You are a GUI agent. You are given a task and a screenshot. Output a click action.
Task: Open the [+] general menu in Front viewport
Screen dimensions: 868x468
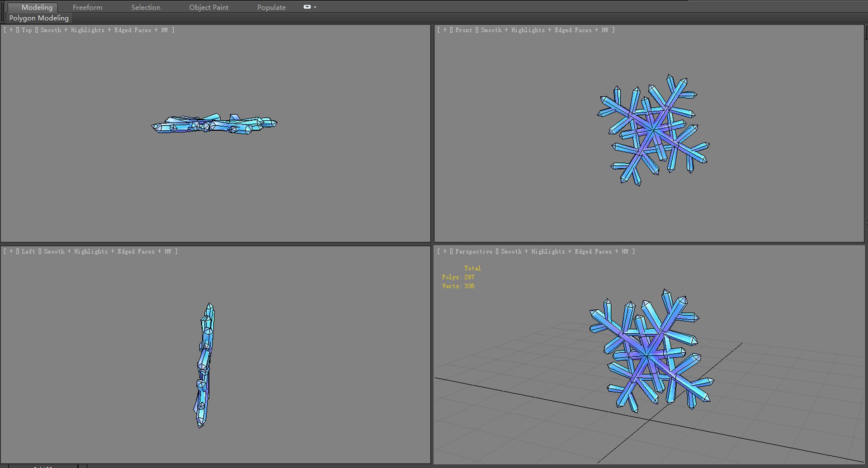coord(445,30)
